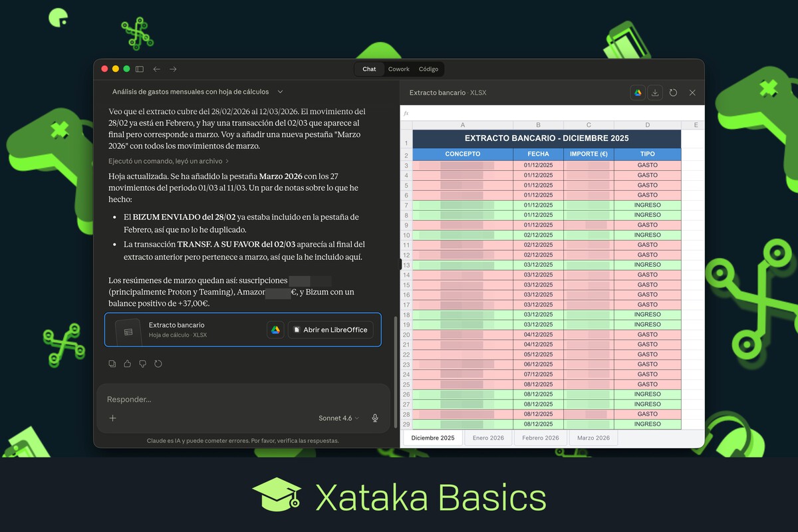The height and width of the screenshot is (532, 798).
Task: Switch to the Cowork tab
Action: [x=399, y=69]
